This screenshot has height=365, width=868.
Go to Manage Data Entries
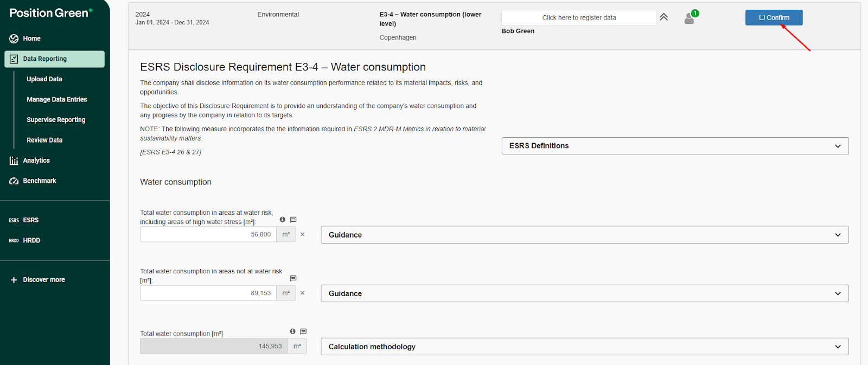point(57,100)
